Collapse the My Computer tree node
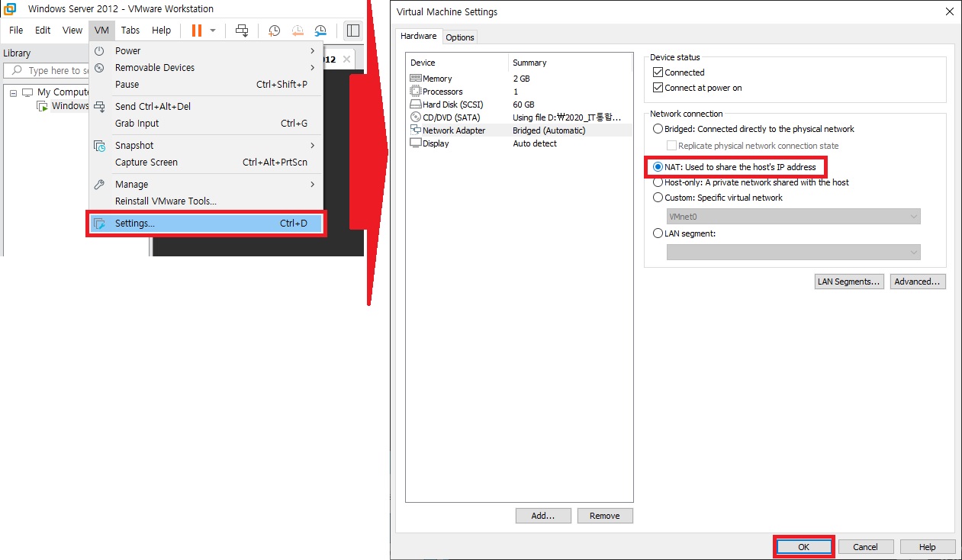Screen dimensions: 962x560 pyautogui.click(x=13, y=92)
